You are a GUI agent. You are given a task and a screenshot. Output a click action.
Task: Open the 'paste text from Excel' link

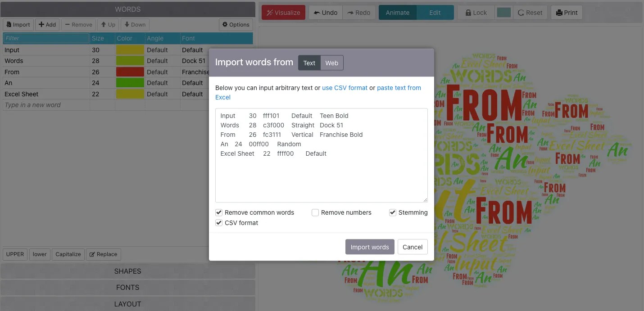point(399,88)
